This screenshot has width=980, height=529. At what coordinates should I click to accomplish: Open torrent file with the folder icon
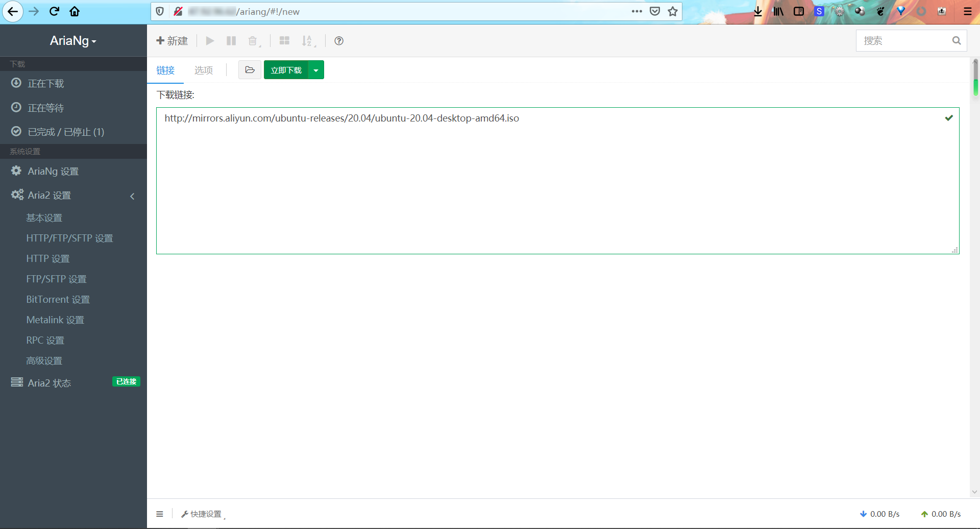click(x=250, y=70)
